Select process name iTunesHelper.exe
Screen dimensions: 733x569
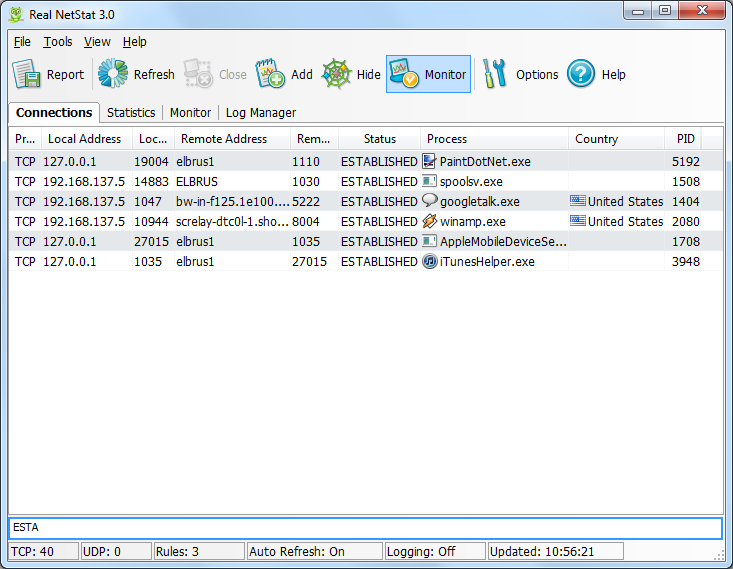pyautogui.click(x=487, y=261)
